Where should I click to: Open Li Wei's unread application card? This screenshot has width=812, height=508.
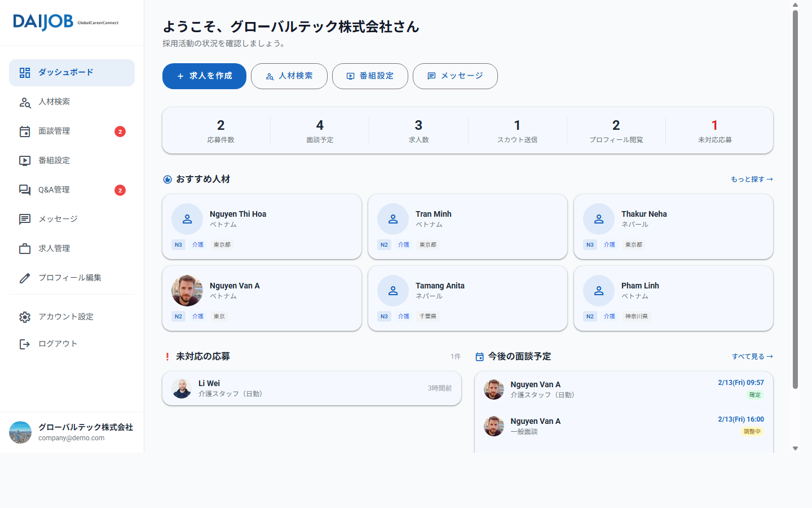(312, 388)
